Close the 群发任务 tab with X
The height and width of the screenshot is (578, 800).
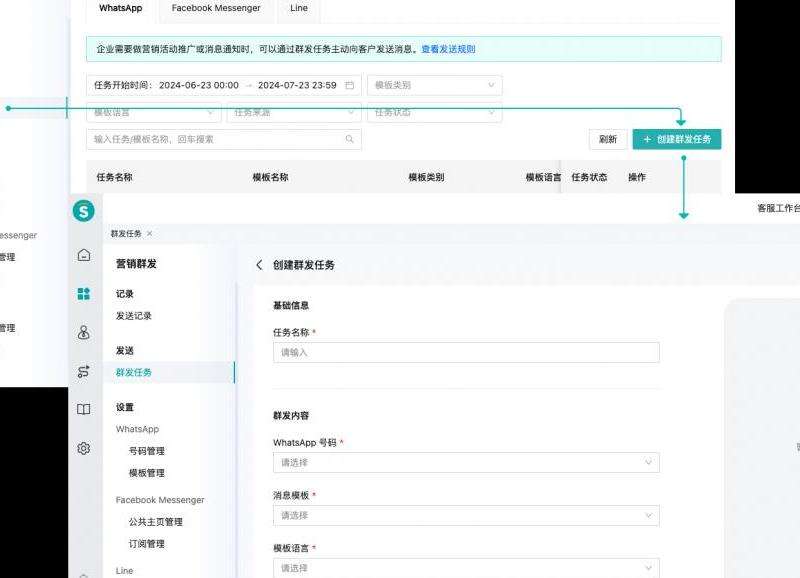pos(150,233)
